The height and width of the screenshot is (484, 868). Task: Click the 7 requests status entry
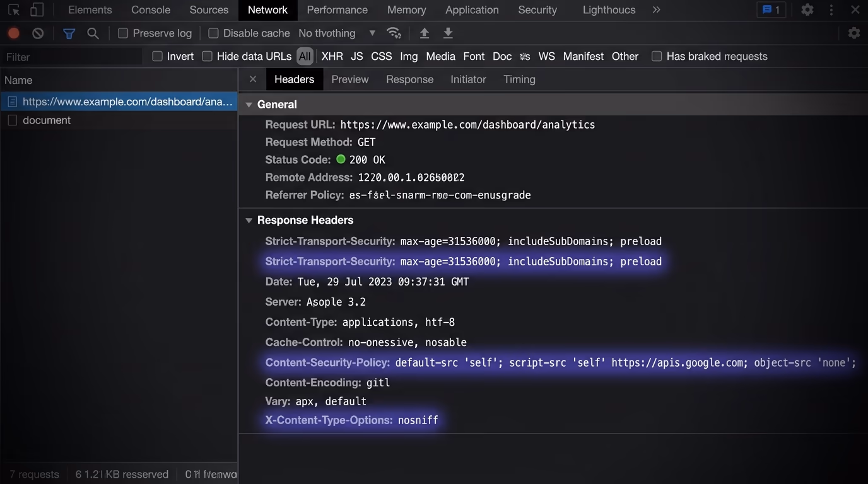(34, 475)
